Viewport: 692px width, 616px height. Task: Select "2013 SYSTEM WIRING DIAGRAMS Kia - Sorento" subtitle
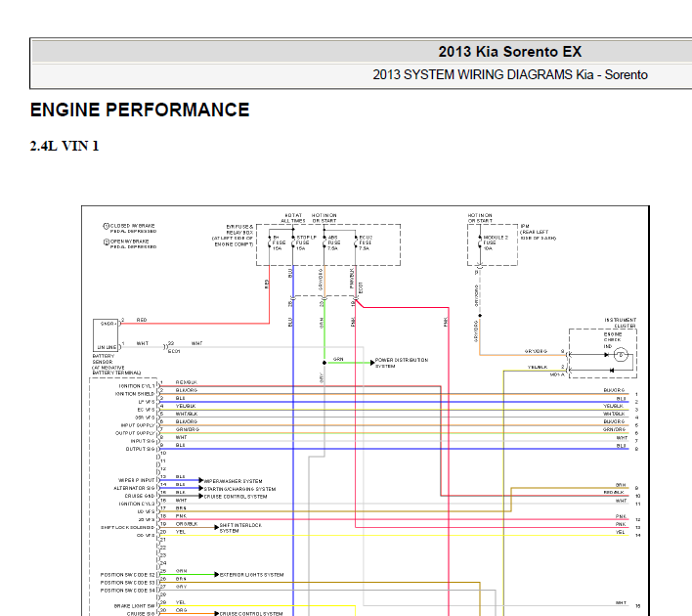(x=510, y=74)
